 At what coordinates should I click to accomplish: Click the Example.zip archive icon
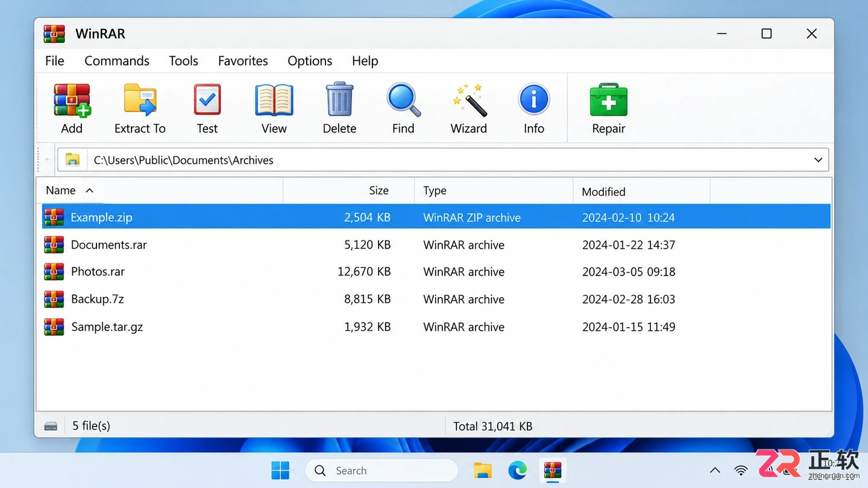54,217
